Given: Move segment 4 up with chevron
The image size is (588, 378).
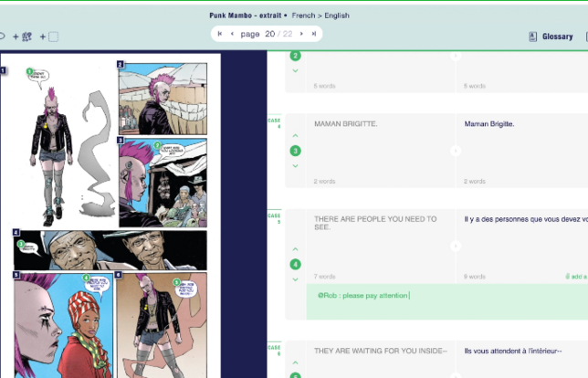Looking at the screenshot, I should (295, 249).
